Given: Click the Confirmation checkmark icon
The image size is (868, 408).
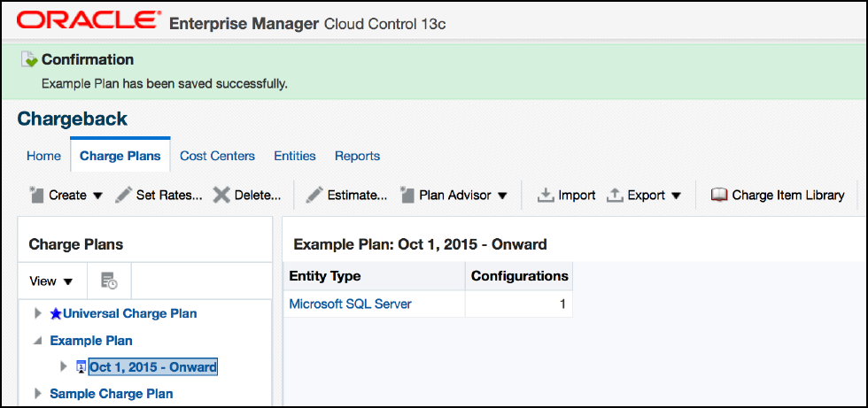Looking at the screenshot, I should point(29,61).
